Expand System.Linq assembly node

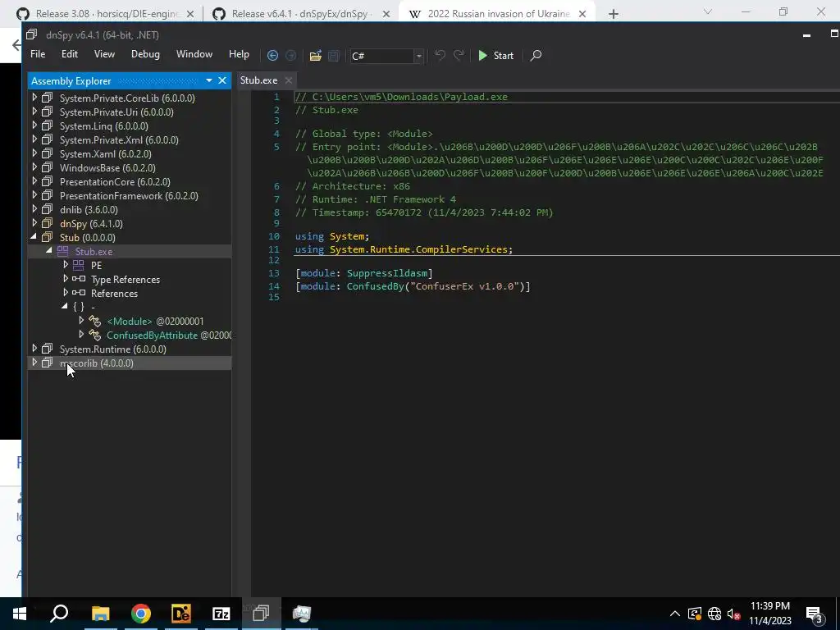34,126
